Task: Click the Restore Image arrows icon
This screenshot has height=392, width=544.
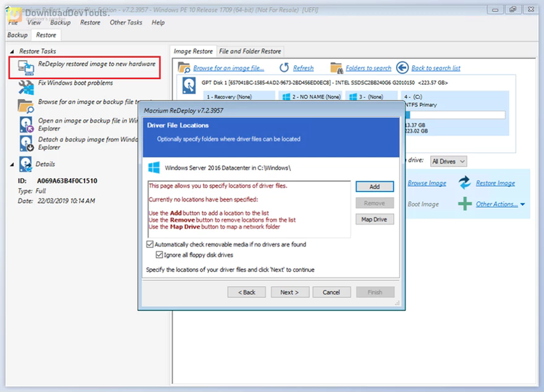Action: click(464, 183)
